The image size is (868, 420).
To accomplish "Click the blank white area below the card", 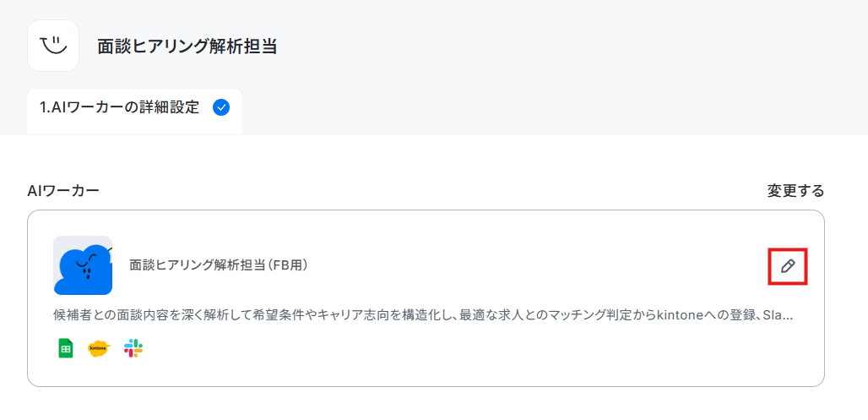I will coord(434,403).
